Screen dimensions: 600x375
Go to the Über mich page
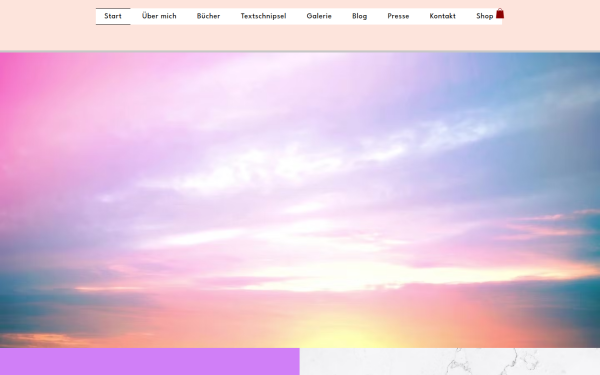coord(159,16)
